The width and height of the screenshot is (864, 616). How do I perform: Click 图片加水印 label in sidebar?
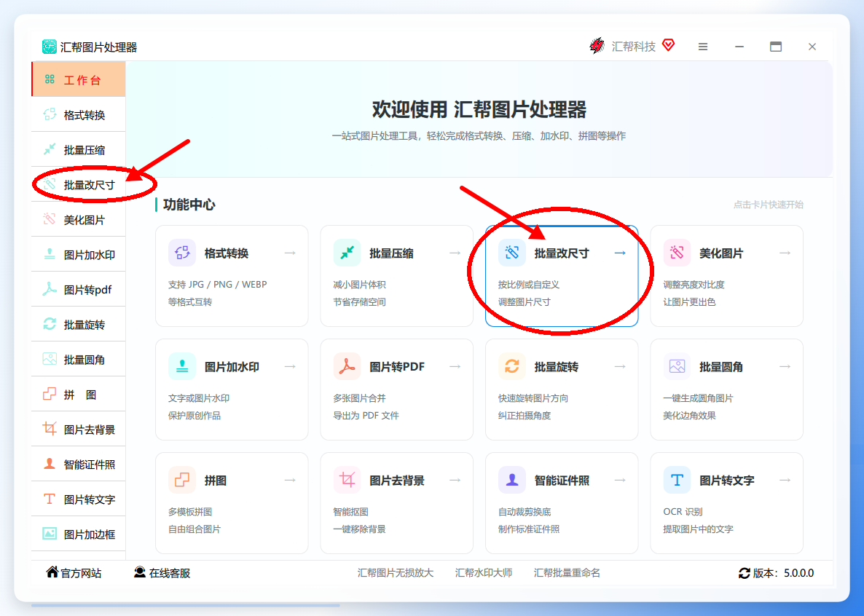(x=90, y=255)
